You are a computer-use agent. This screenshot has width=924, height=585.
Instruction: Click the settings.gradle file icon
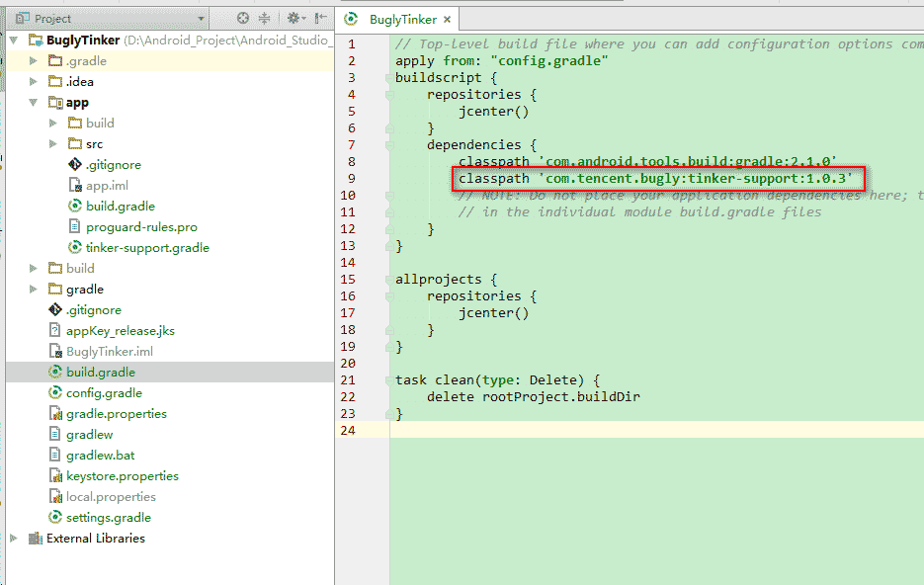click(55, 517)
